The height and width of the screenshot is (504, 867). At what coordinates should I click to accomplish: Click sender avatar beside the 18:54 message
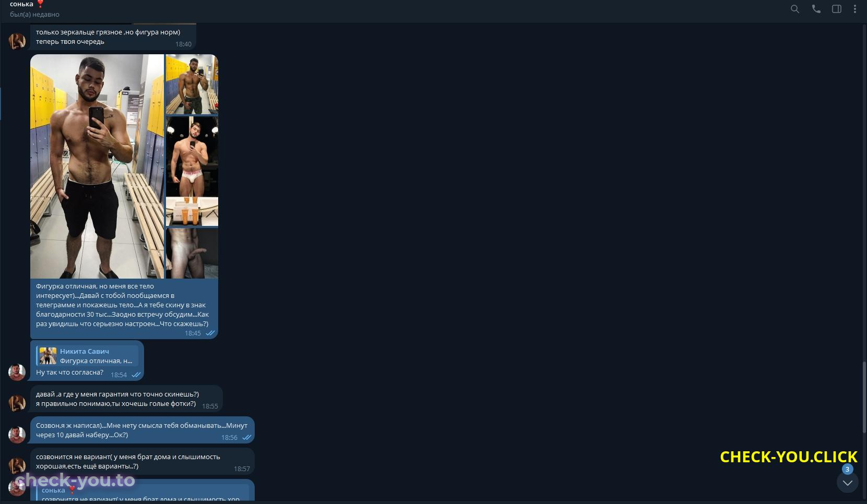17,372
